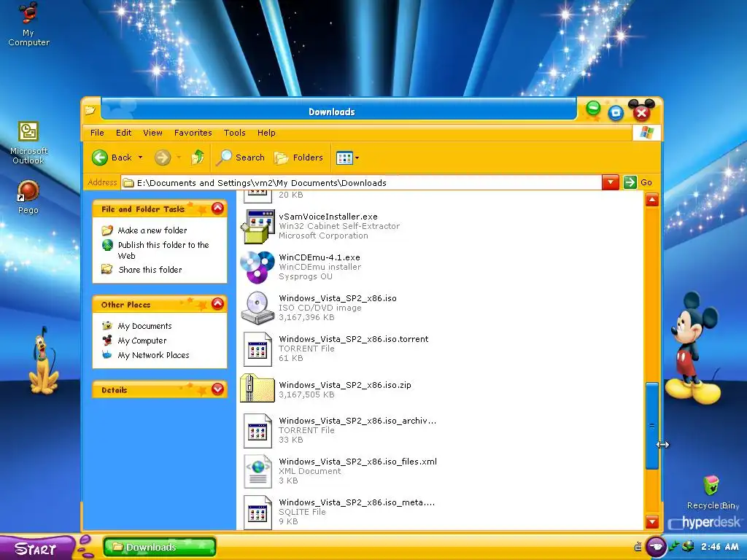Select the iso_archiv torrent file icon

click(258, 430)
